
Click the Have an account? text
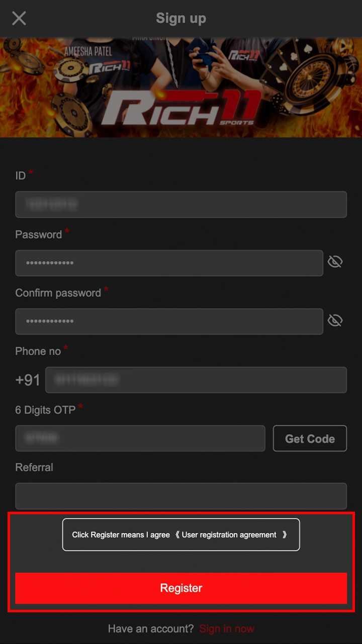pyautogui.click(x=151, y=629)
